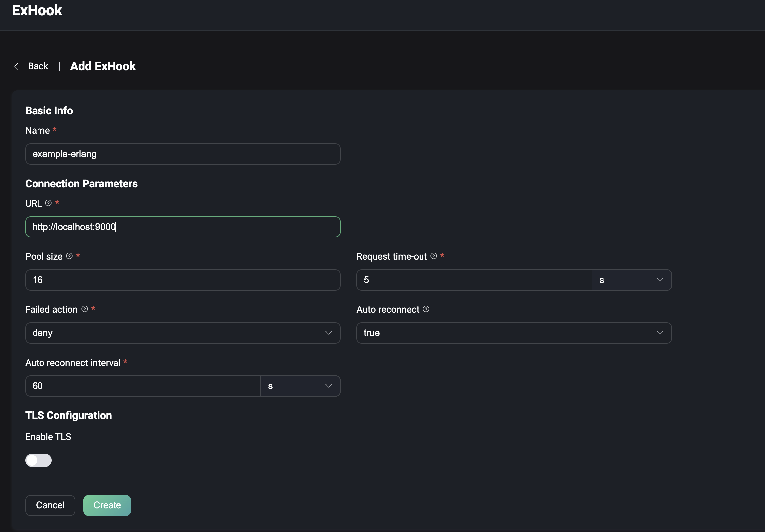Click into the Name input field

[182, 154]
